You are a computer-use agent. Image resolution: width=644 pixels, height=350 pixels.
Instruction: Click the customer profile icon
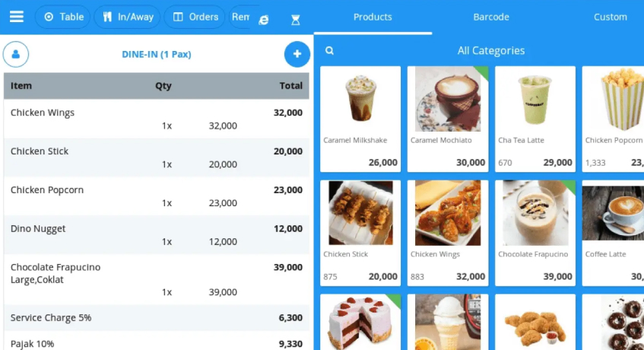pos(16,55)
